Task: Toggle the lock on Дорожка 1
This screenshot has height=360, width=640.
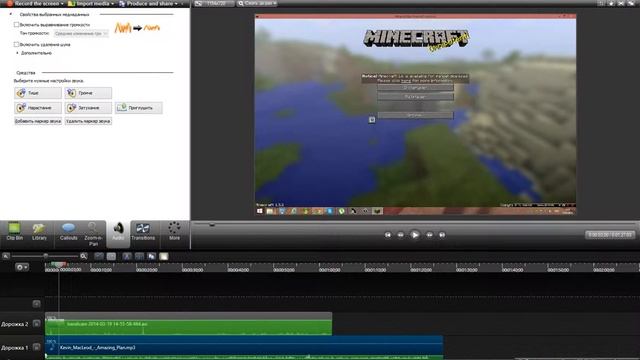Action: click(x=36, y=347)
